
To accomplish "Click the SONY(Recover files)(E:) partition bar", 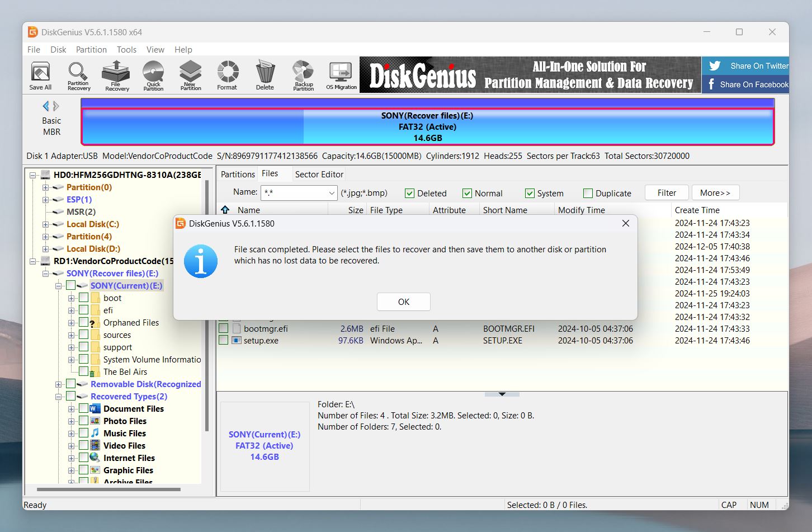I will [x=427, y=127].
